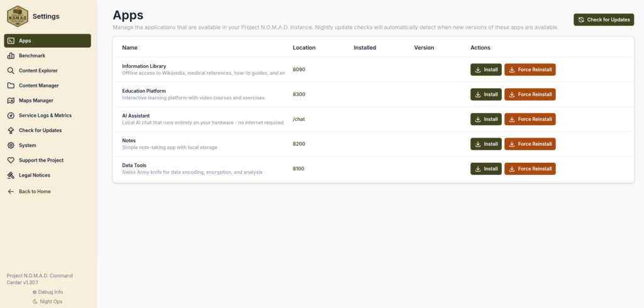Click the Education Platform port 8300

pyautogui.click(x=299, y=94)
